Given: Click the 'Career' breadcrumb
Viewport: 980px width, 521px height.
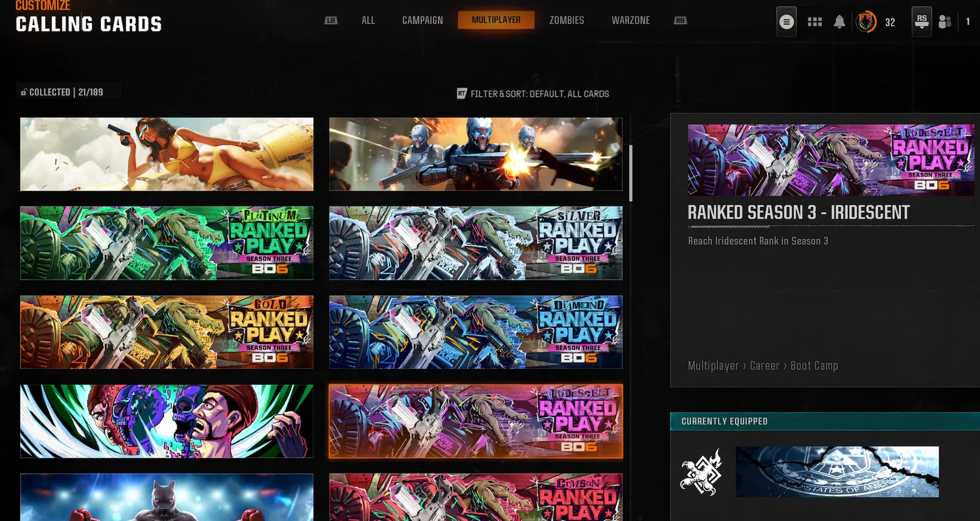Looking at the screenshot, I should [x=764, y=366].
